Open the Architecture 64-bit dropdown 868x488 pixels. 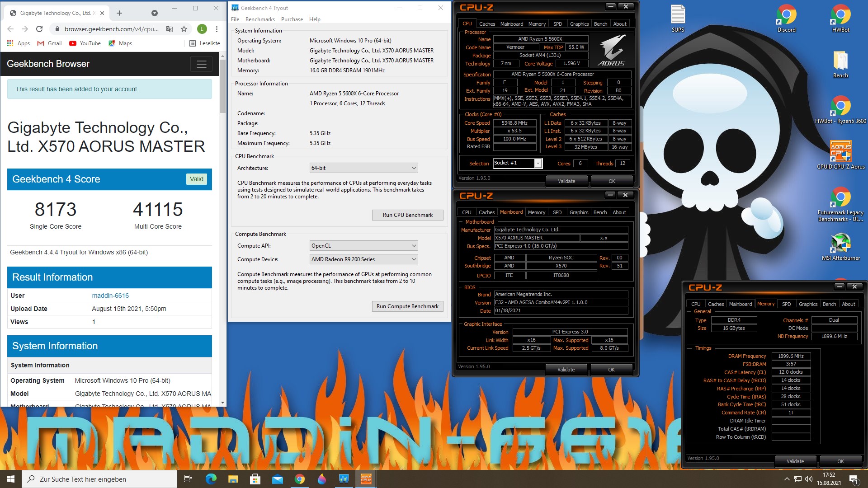click(363, 168)
